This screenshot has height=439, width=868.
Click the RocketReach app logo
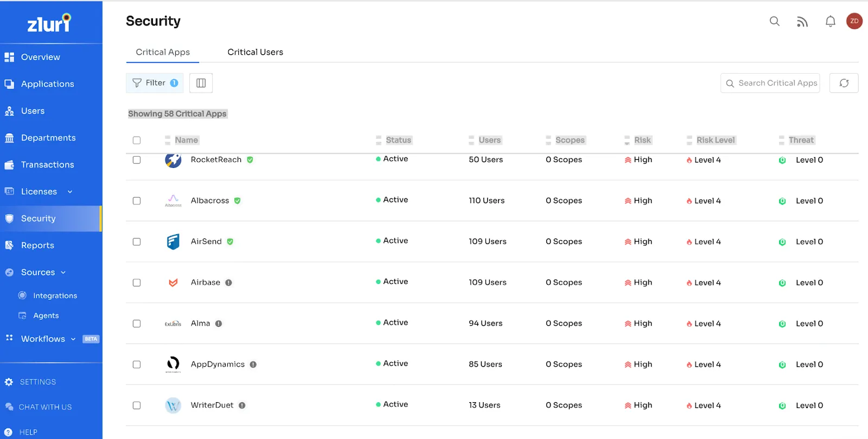tap(173, 160)
